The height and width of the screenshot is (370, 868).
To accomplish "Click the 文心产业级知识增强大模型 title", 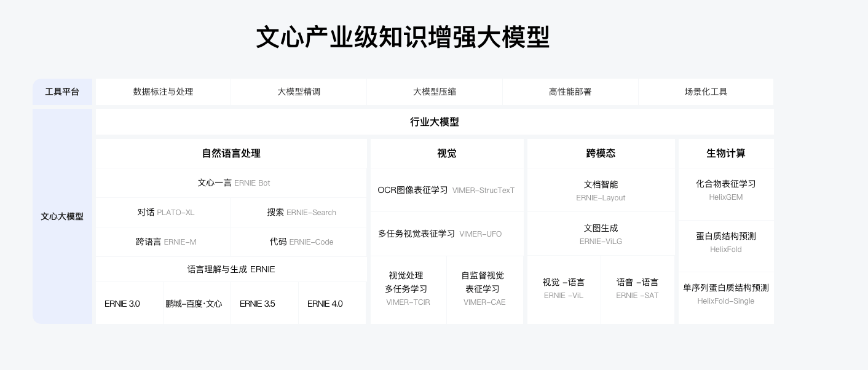I will pos(403,37).
